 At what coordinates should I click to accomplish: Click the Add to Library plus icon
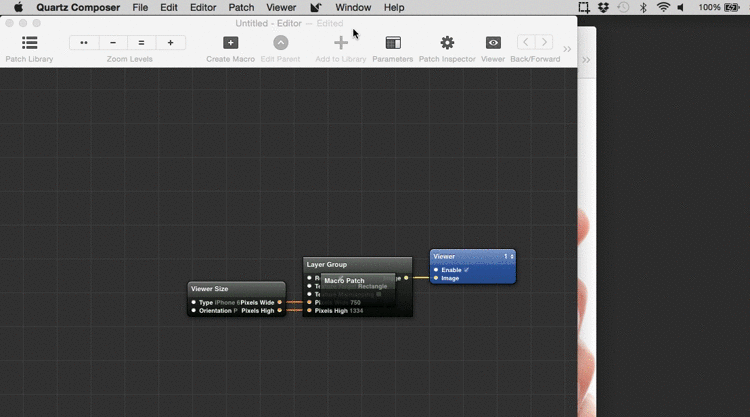pos(341,43)
